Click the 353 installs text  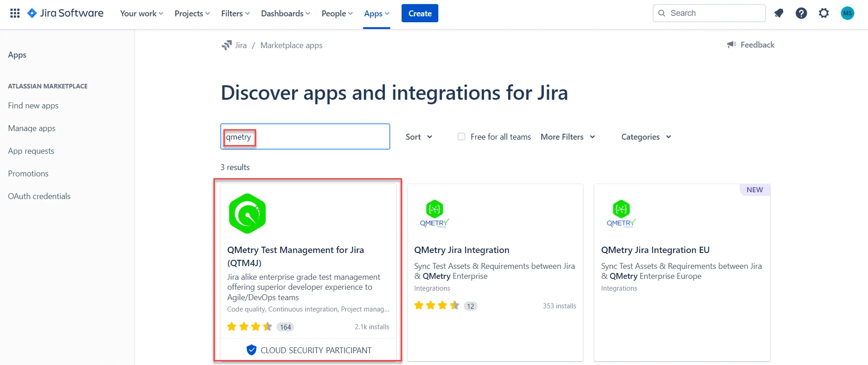[x=559, y=306]
